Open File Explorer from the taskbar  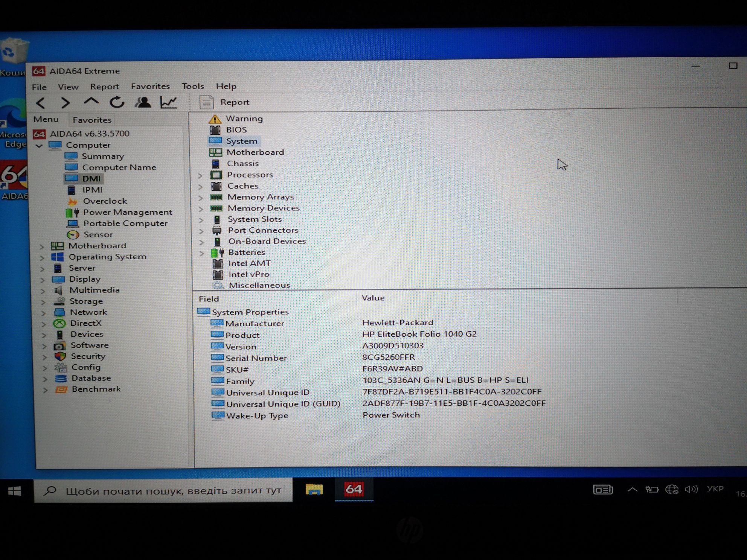[x=314, y=489]
